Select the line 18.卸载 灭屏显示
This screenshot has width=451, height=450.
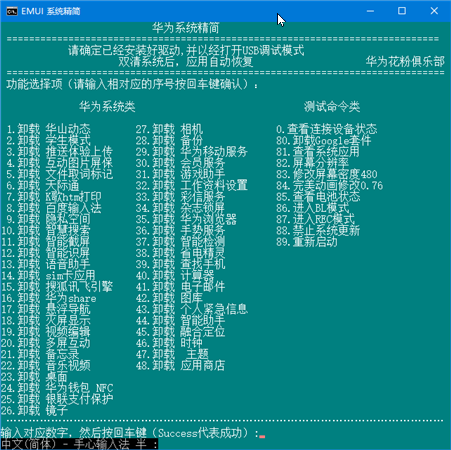pos(46,320)
